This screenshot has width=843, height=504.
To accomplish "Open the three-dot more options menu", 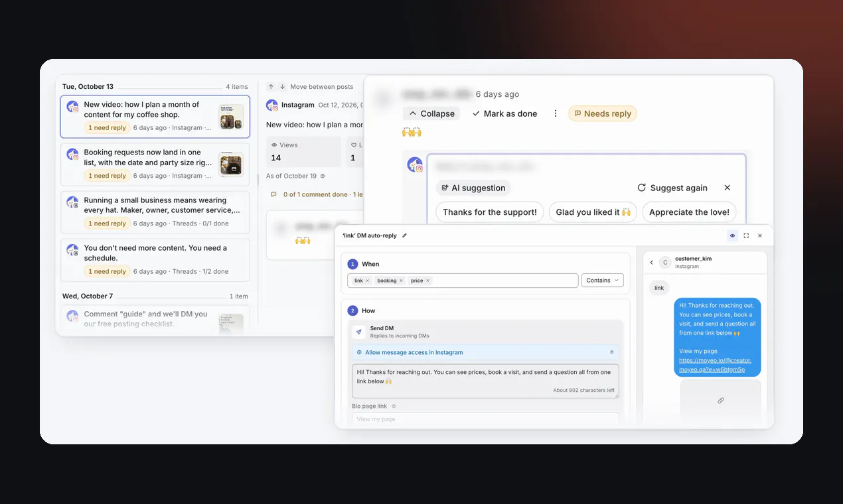I will tap(556, 113).
